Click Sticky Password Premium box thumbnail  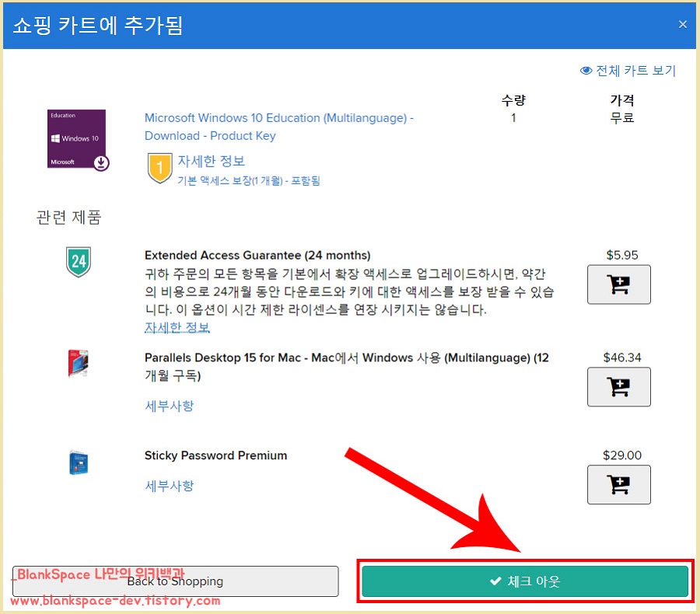point(79,462)
